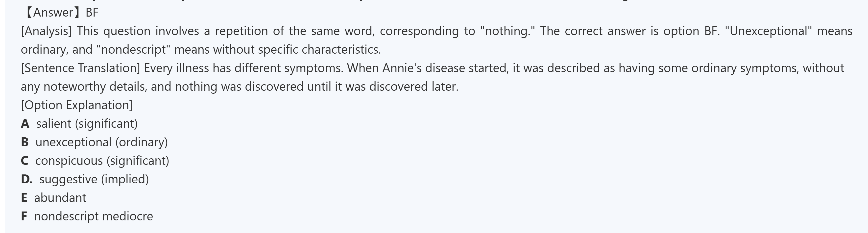Image resolution: width=868 pixels, height=233 pixels.
Task: Select the "unexceptional (ordinary)" option text
Action: coord(101,142)
